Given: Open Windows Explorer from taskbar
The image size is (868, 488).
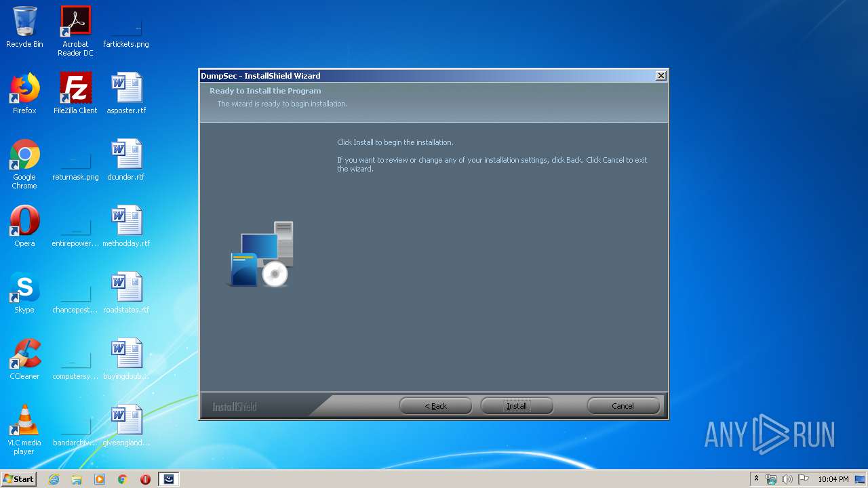Looking at the screenshot, I should [x=77, y=479].
